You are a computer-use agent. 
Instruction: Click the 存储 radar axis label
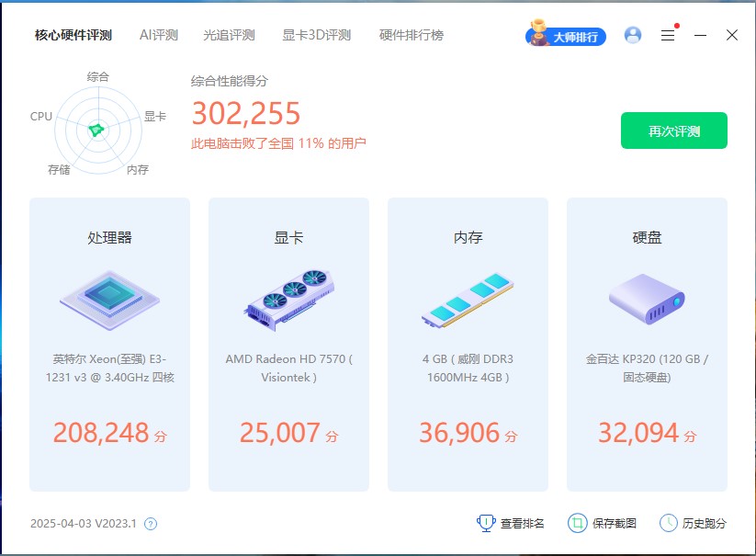click(x=59, y=170)
